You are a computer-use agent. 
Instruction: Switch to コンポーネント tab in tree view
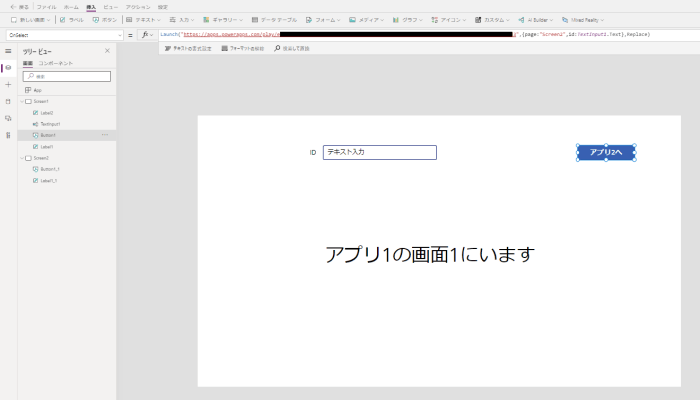(x=55, y=62)
